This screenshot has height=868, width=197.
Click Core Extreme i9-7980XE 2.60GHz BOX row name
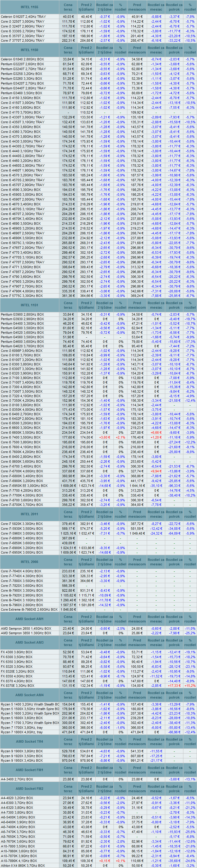click(29, 609)
